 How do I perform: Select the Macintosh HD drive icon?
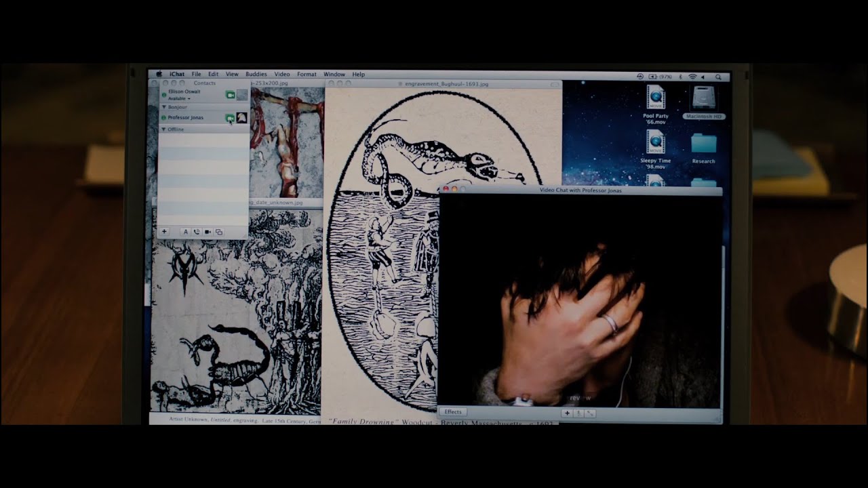click(704, 102)
